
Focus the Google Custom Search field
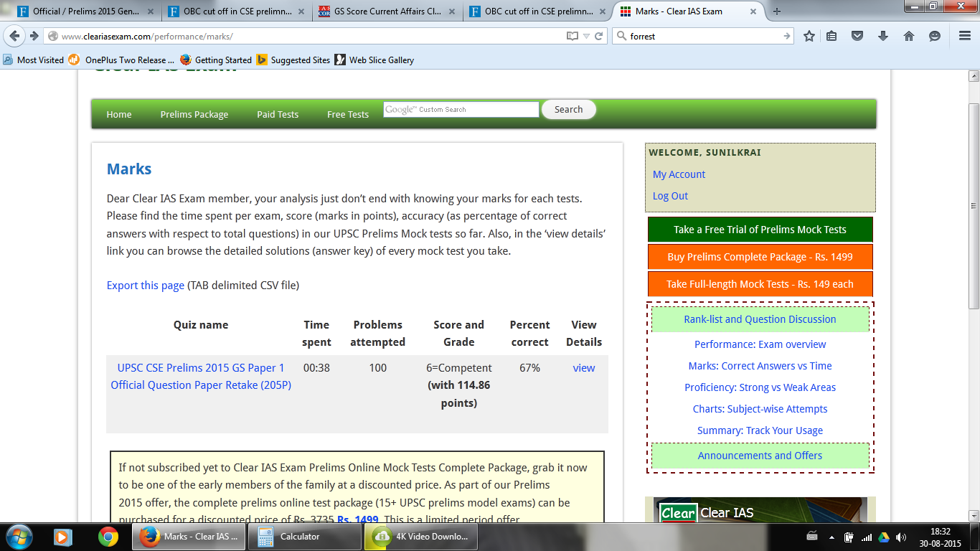pyautogui.click(x=461, y=109)
